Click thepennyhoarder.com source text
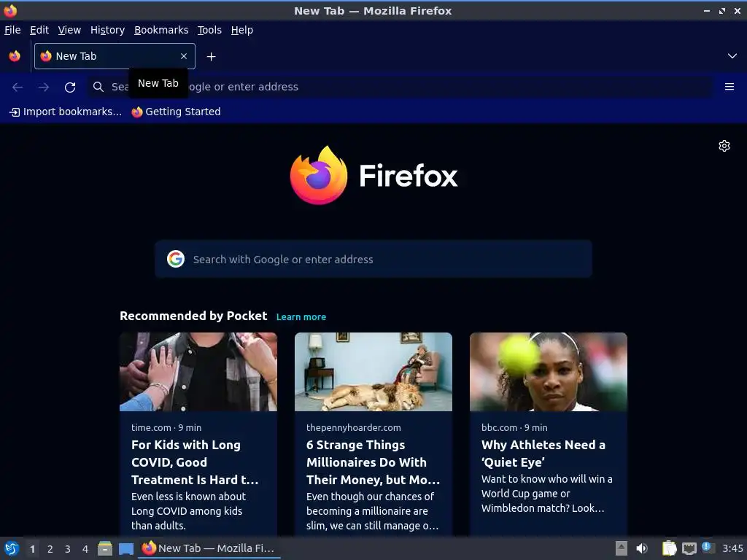Viewport: 747px width, 560px height. click(354, 427)
